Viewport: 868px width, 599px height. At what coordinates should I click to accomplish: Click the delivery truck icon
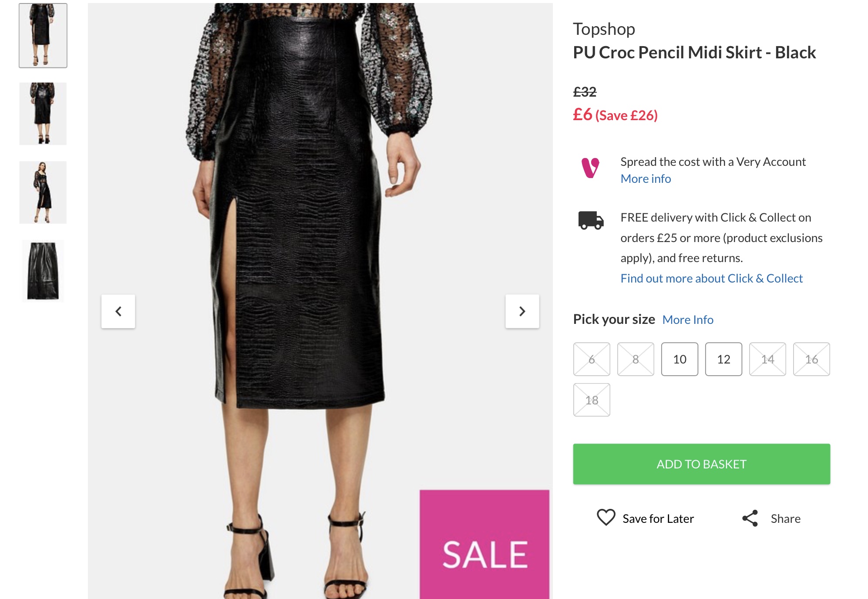pos(590,220)
